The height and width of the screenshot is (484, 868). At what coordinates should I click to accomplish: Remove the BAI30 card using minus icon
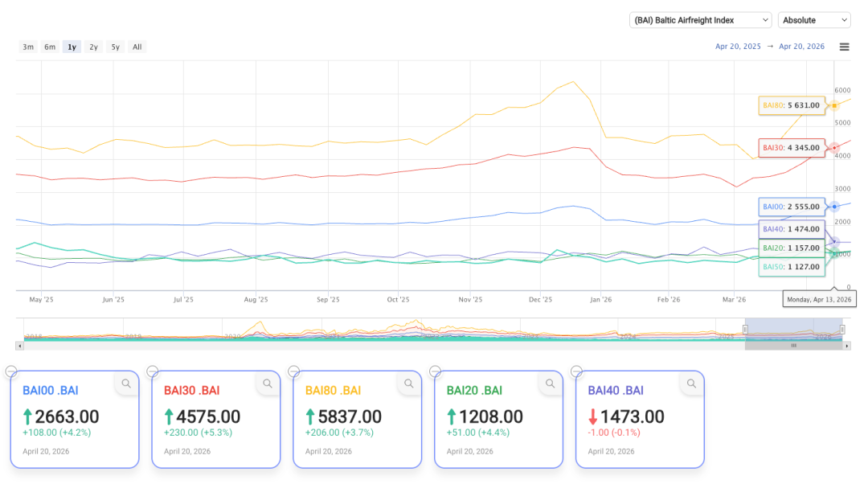[153, 371]
